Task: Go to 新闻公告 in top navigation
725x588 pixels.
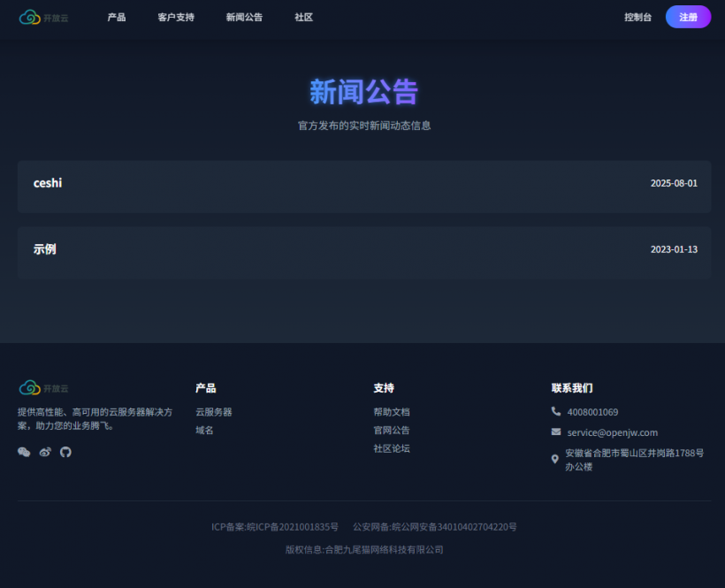Action: pyautogui.click(x=244, y=17)
